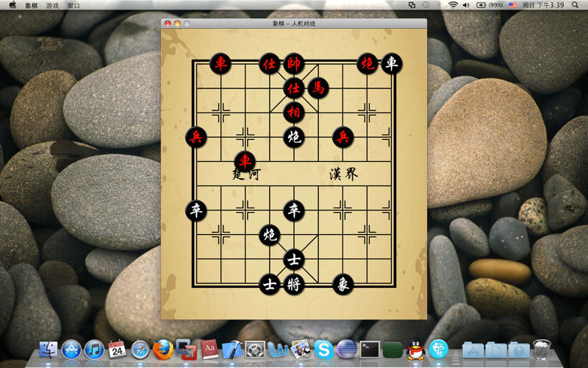Select the black 炮 cannon below red 相
Viewport: 588px width, 368px height.
coord(294,137)
